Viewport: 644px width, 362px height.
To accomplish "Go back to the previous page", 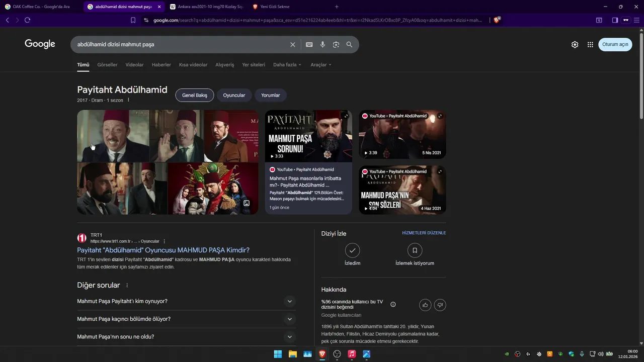I will point(7,20).
